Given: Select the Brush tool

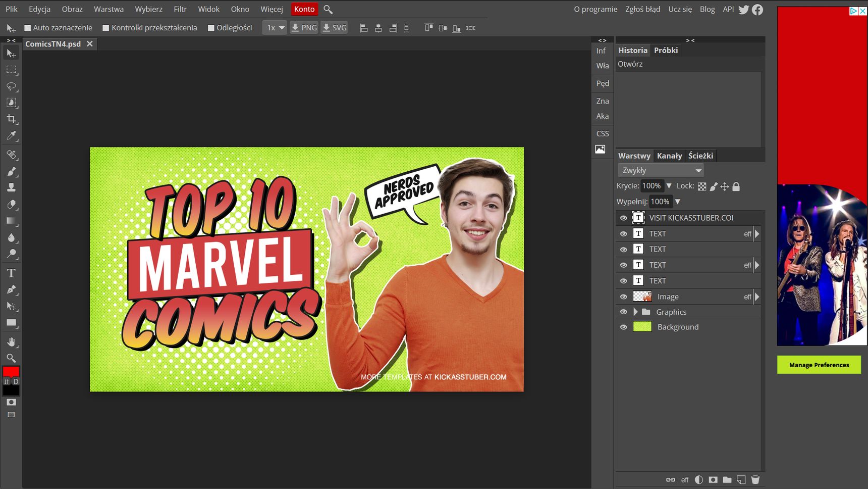Looking at the screenshot, I should pos(11,171).
